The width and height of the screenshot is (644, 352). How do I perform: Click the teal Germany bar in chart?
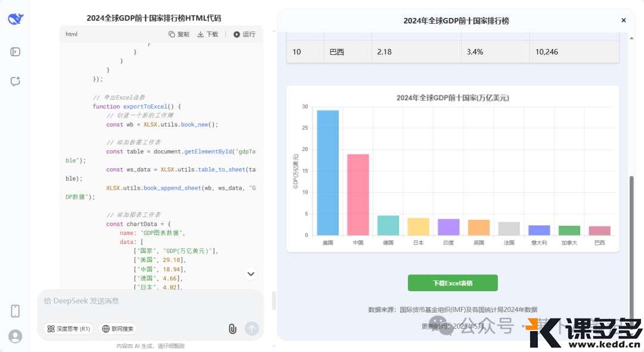[x=388, y=226]
